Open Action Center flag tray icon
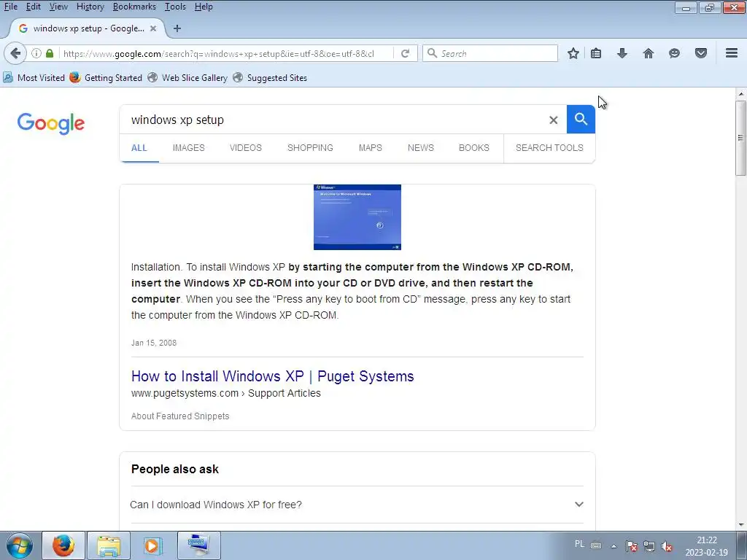The image size is (747, 560). pyautogui.click(x=631, y=546)
